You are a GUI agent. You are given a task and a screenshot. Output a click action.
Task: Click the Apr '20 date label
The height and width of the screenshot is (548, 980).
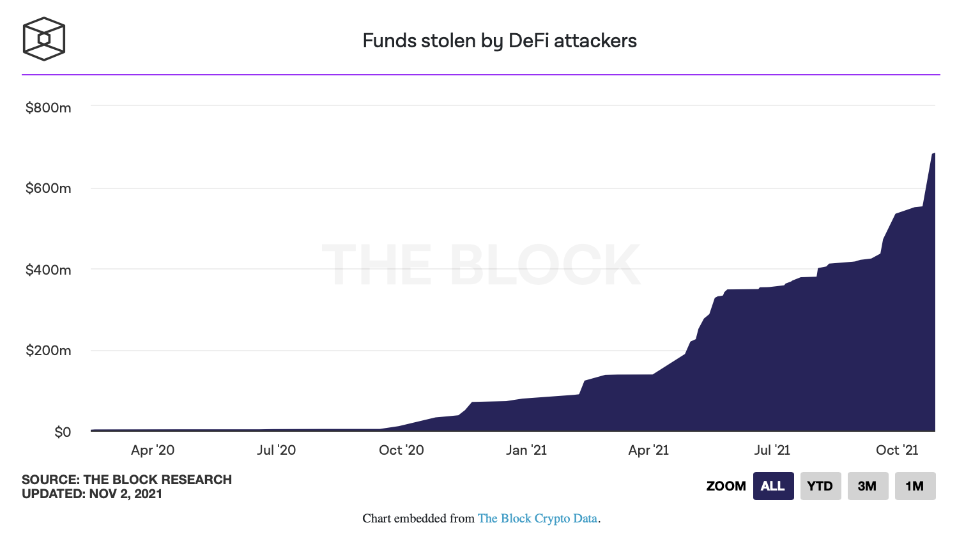153,450
